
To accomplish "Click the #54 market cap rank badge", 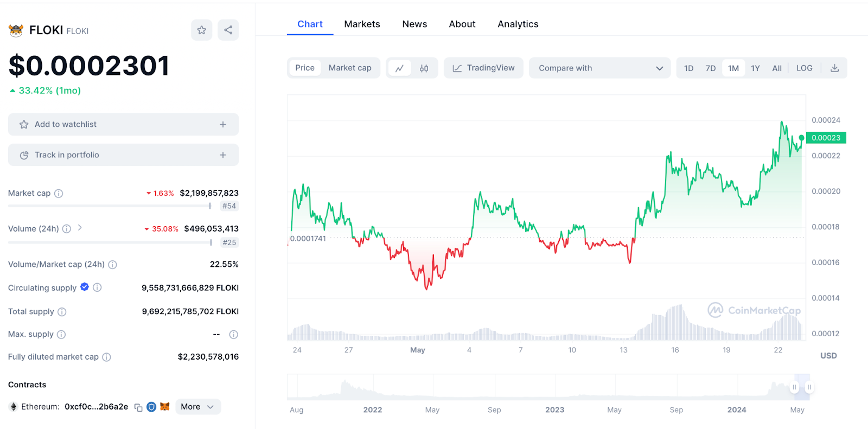I will tap(229, 206).
